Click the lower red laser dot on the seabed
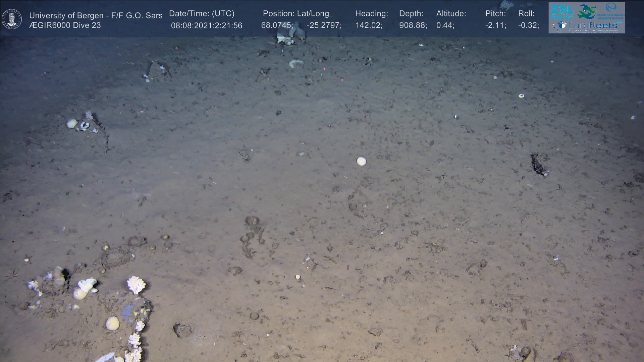644x362 pixels. pyautogui.click(x=342, y=80)
